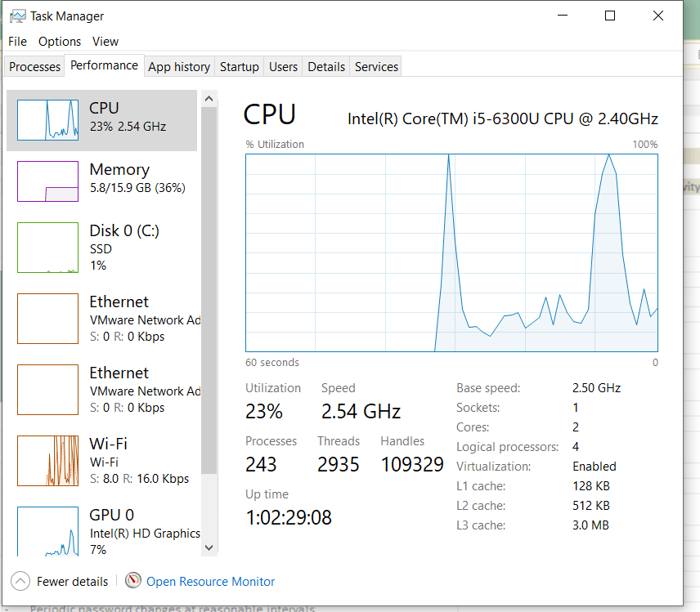Click the Resource Monitor gauge icon
This screenshot has width=700, height=612.
133,581
